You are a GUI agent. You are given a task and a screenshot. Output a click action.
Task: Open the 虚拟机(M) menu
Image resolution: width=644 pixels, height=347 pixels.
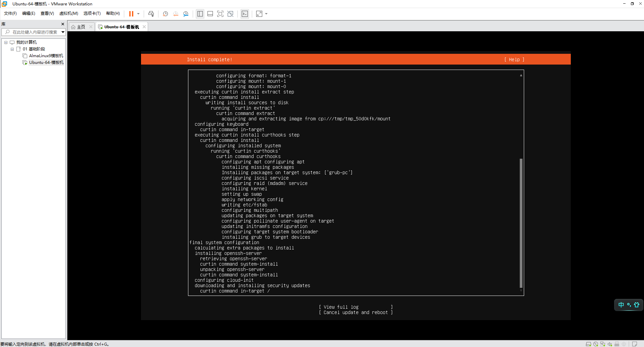[x=68, y=13]
